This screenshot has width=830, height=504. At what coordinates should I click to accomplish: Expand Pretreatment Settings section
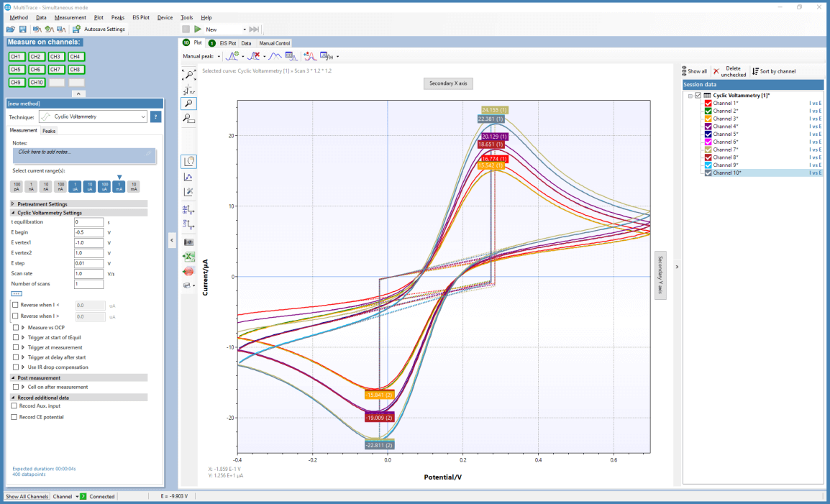click(x=13, y=203)
